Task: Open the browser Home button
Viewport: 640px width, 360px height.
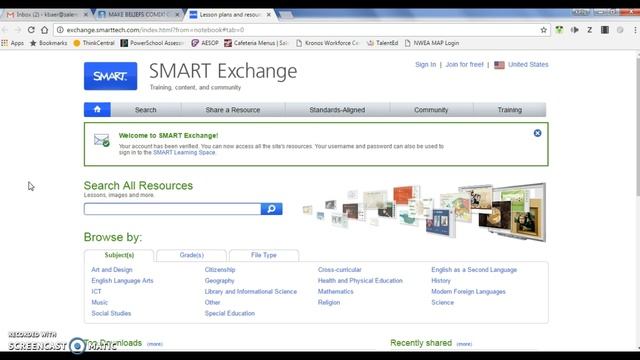Action: pyautogui.click(x=44, y=30)
